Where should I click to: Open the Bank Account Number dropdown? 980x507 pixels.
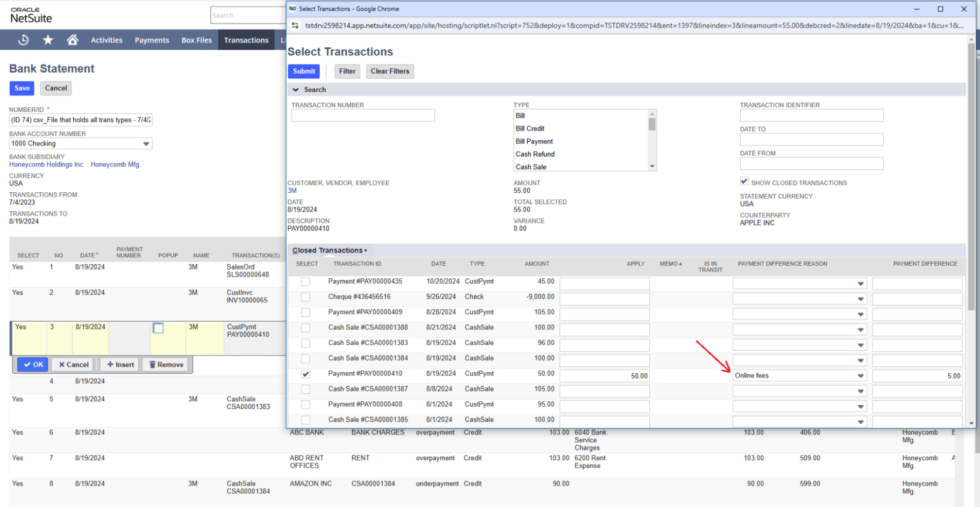[146, 143]
